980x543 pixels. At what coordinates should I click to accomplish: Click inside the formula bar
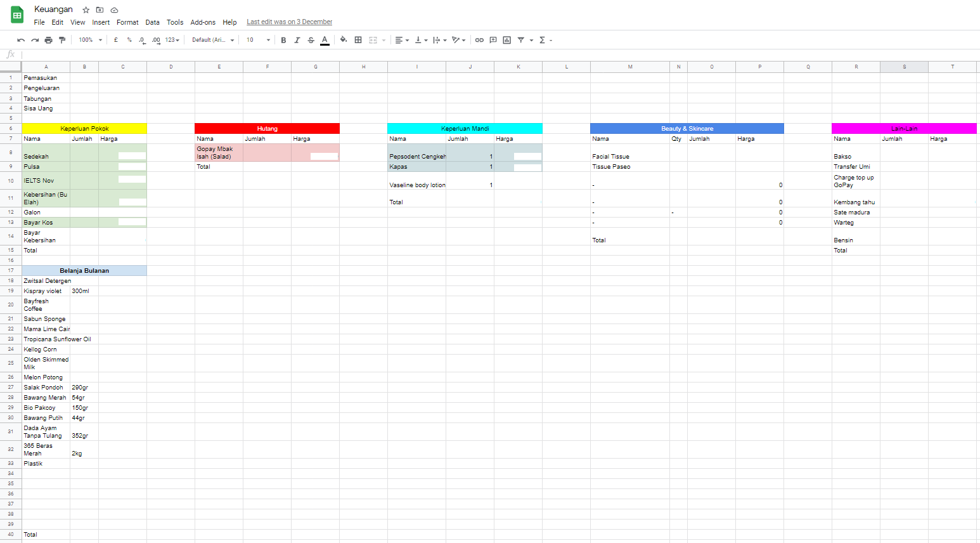point(501,55)
